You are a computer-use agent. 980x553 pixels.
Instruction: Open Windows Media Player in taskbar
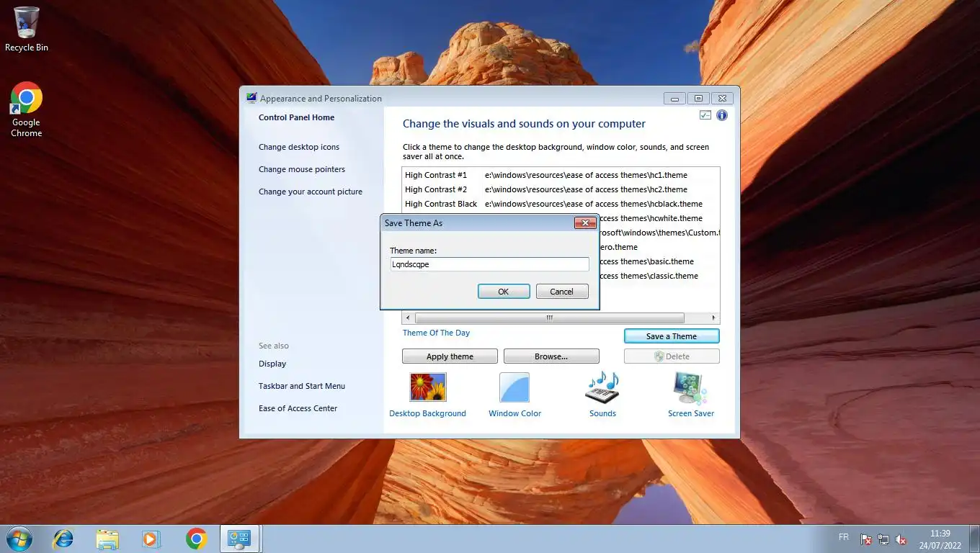click(151, 539)
